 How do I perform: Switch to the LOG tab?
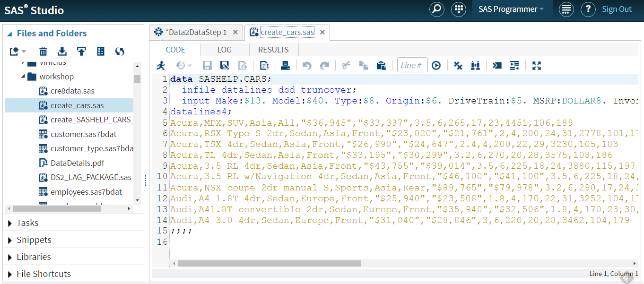pyautogui.click(x=225, y=50)
